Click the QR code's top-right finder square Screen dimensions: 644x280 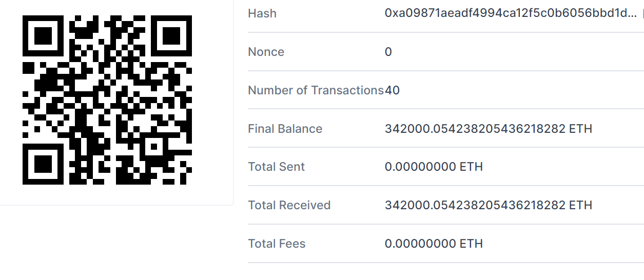coord(172,35)
